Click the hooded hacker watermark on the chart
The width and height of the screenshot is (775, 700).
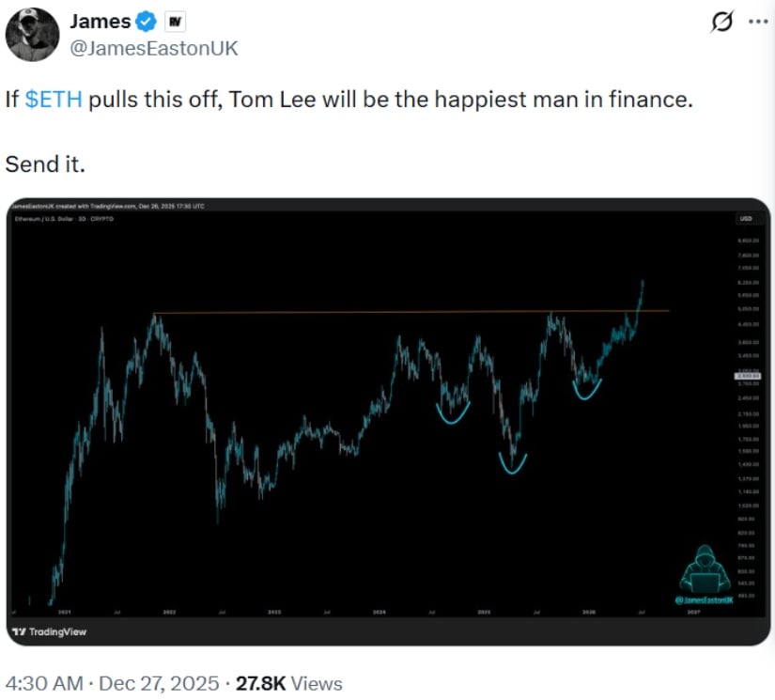(705, 568)
